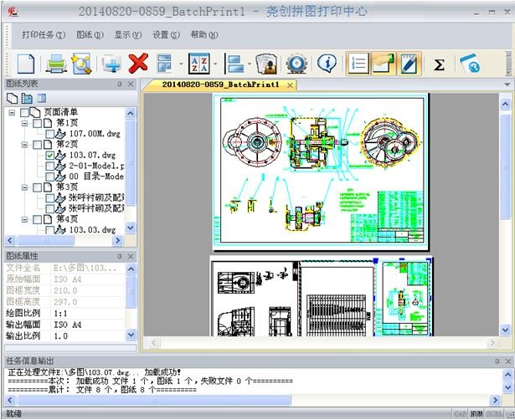This screenshot has width=515, height=420.
Task: Click the Sigma summation icon
Action: (439, 64)
